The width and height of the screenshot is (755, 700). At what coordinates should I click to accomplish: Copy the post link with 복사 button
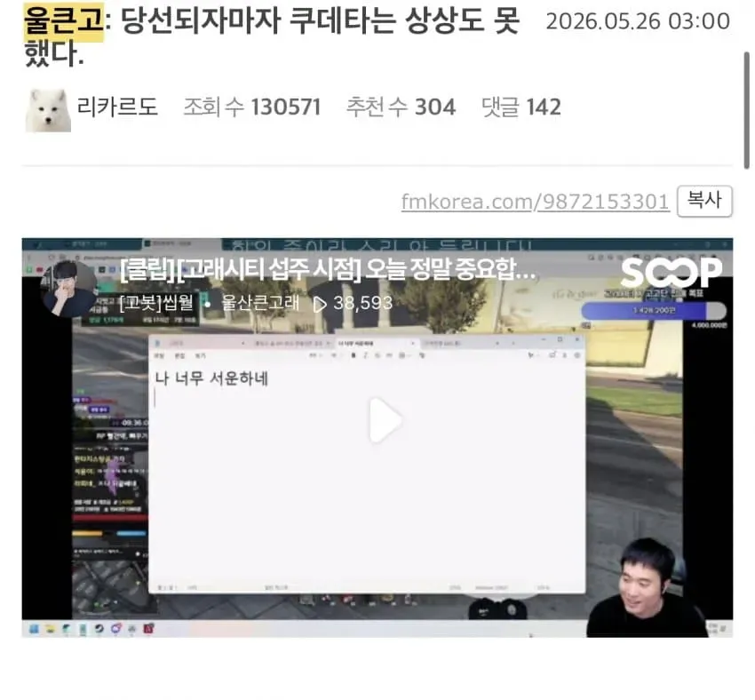pyautogui.click(x=704, y=201)
